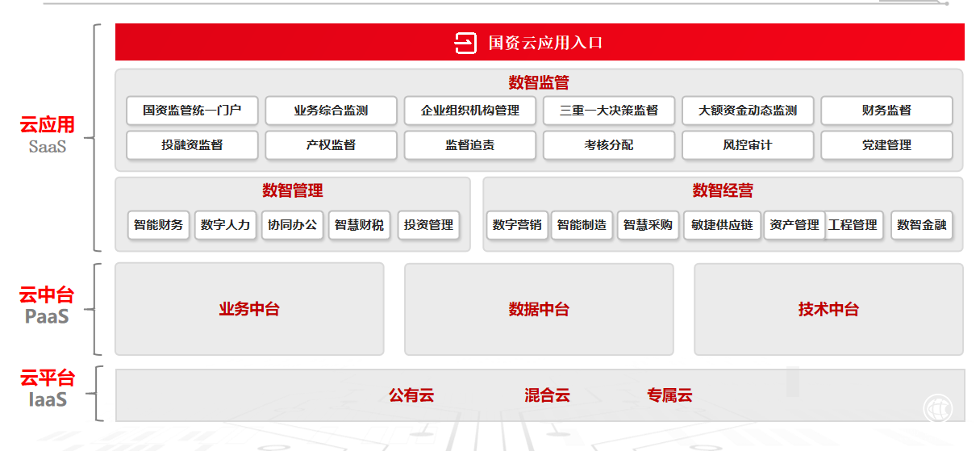Select the 云应用 SaaS layer label
This screenshot has width=980, height=451.
[x=48, y=135]
